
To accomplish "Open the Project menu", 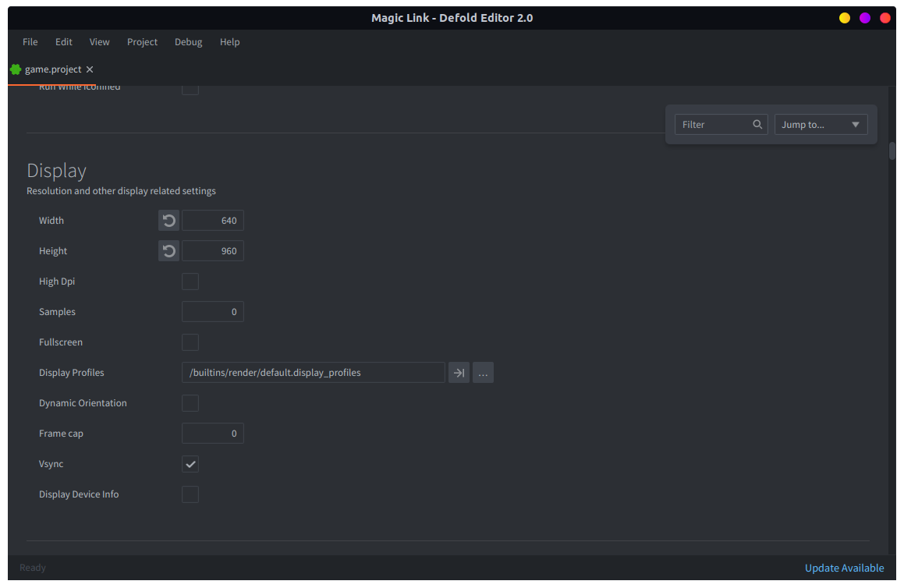I will (142, 42).
